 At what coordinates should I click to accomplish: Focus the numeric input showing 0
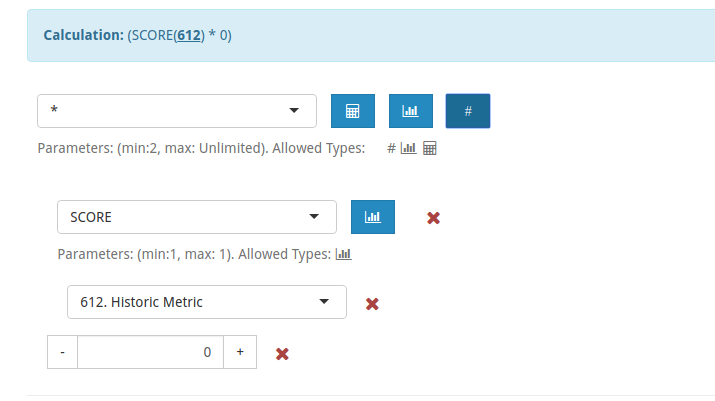(x=150, y=352)
